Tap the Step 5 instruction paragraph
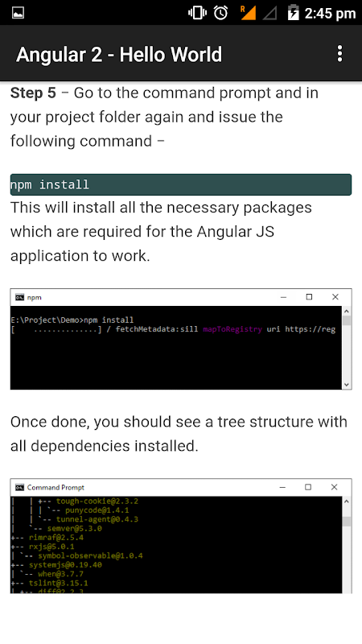362x644 pixels. (164, 117)
